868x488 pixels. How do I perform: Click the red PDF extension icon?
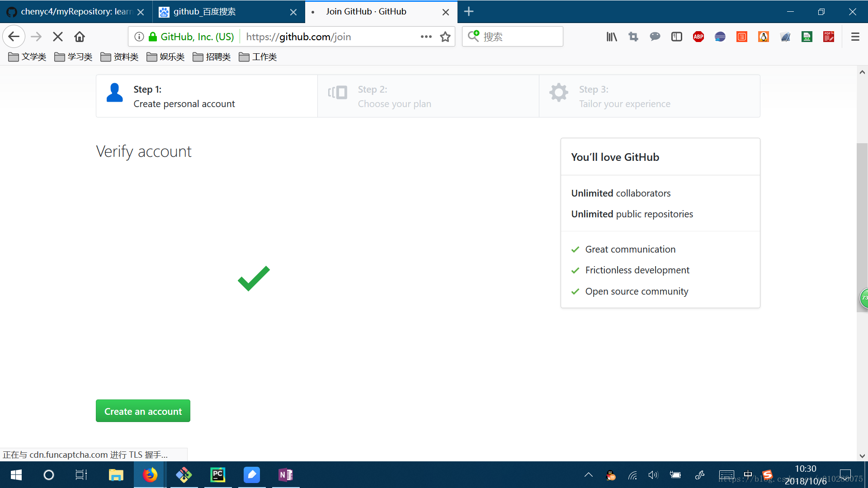[x=829, y=37]
